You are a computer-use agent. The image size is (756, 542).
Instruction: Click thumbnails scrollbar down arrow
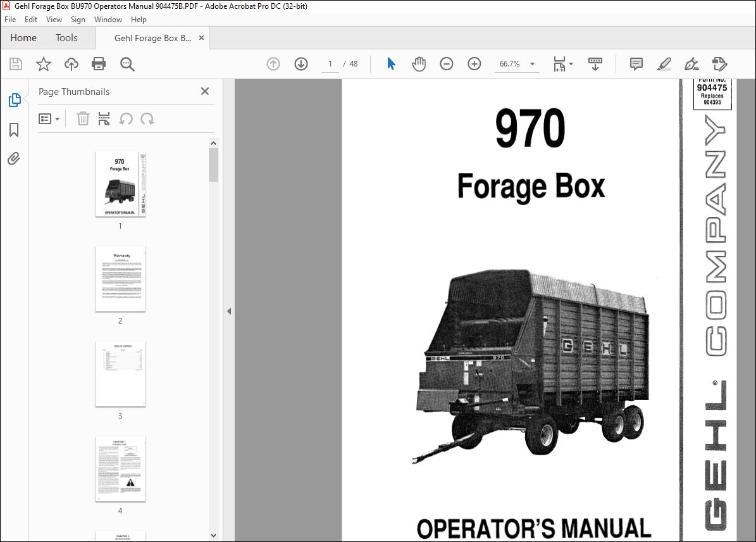click(x=214, y=535)
